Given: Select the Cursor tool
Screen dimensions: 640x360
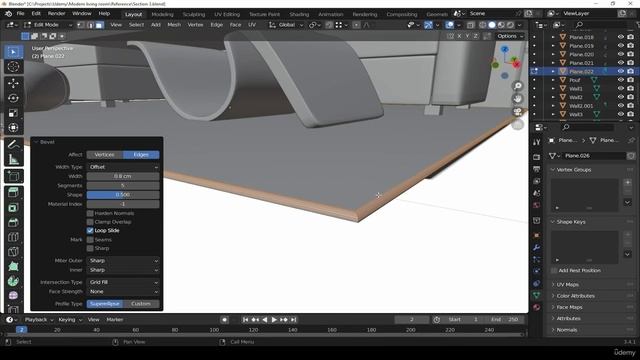Looking at the screenshot, I should [x=13, y=67].
